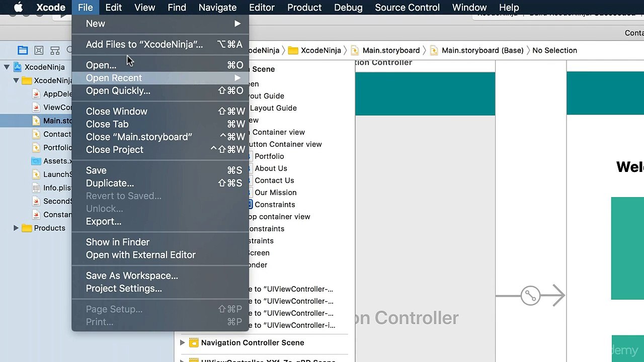
Task: Open the Open Recent submenu arrow
Action: click(237, 78)
